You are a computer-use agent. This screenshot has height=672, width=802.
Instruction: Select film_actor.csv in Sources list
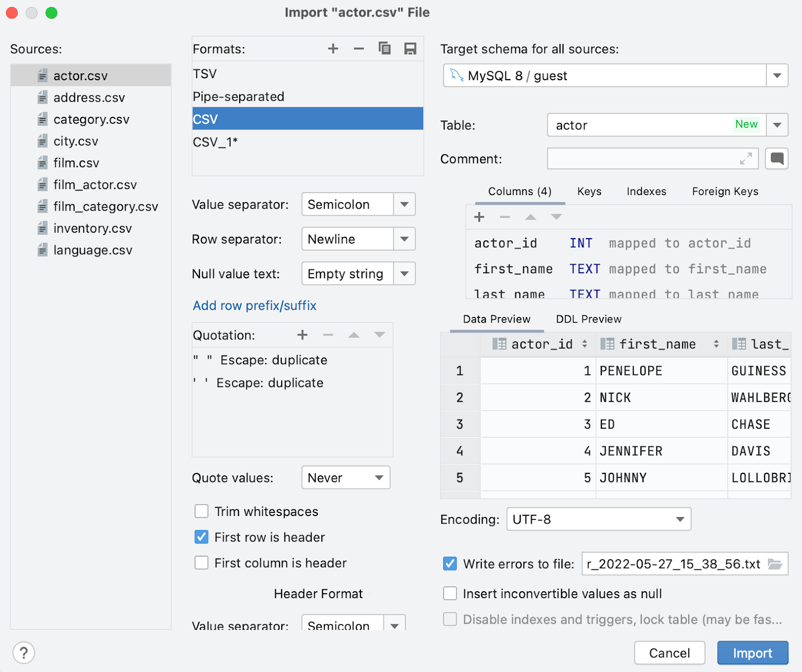95,185
